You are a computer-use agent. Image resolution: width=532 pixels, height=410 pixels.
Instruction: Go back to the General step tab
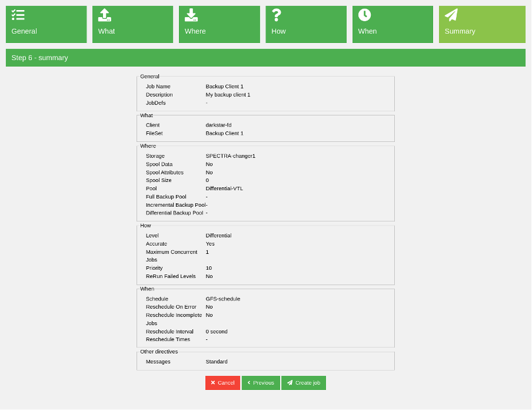(46, 25)
